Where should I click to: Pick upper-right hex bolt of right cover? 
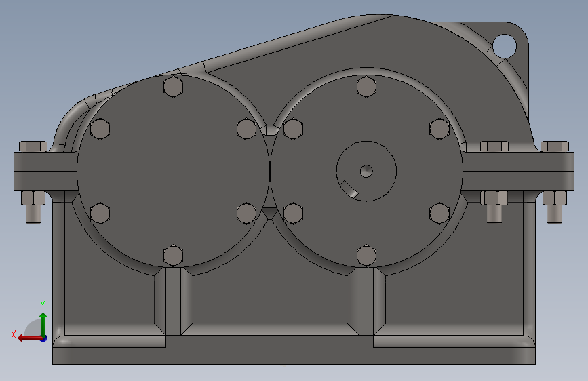(439, 129)
